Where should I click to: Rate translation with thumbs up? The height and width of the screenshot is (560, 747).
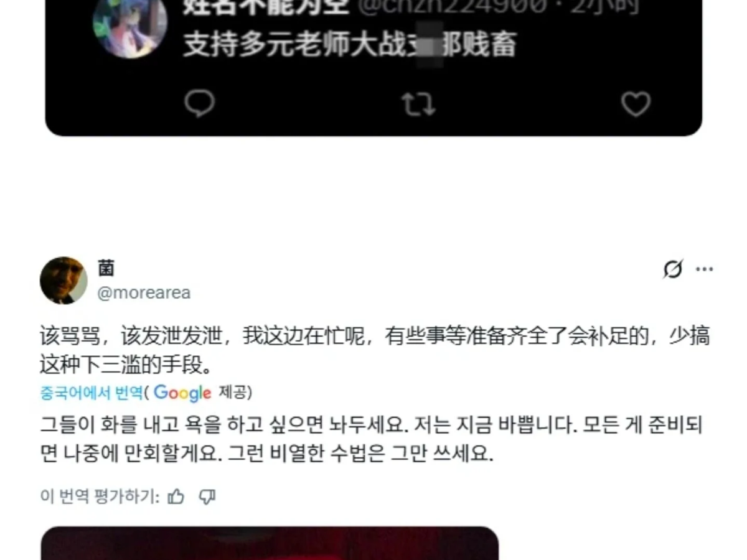177,497
